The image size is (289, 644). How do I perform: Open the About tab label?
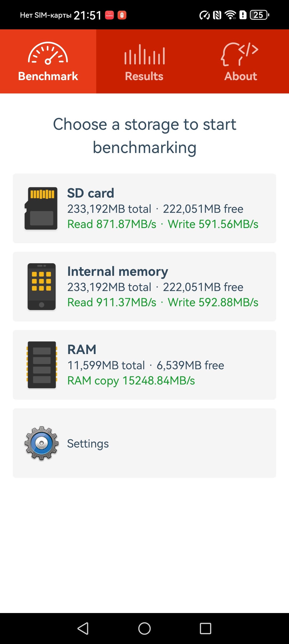click(x=240, y=76)
